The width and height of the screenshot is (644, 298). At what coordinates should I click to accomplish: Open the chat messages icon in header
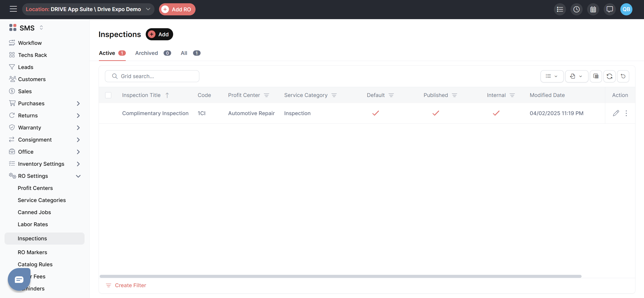point(610,9)
